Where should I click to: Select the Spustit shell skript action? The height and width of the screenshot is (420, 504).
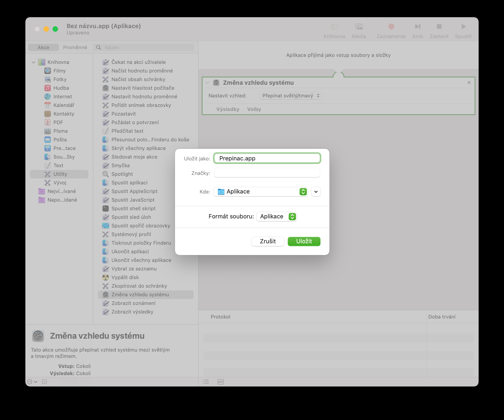point(133,208)
